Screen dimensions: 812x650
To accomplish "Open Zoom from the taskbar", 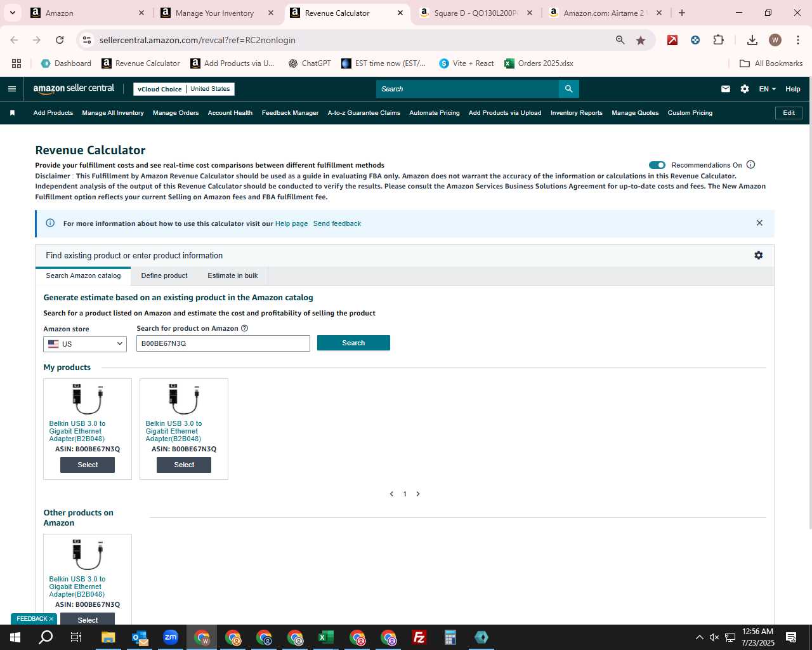I will pos(171,637).
